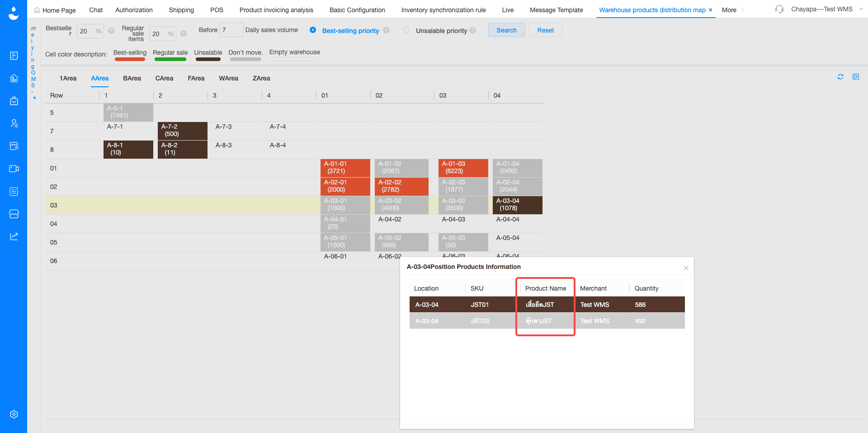
Task: Open the live video camera icon in sidebar
Action: tap(14, 169)
